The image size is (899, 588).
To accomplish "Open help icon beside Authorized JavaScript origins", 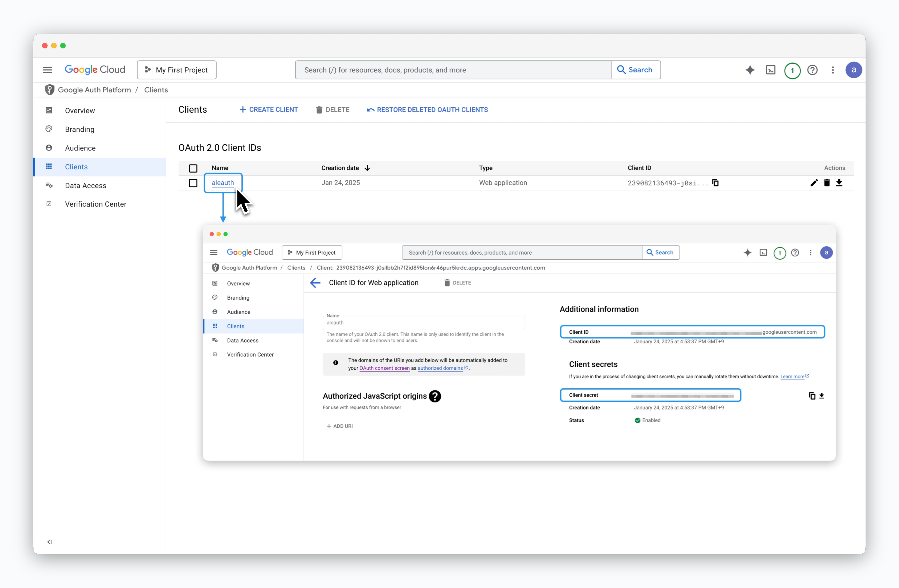I will tap(435, 396).
